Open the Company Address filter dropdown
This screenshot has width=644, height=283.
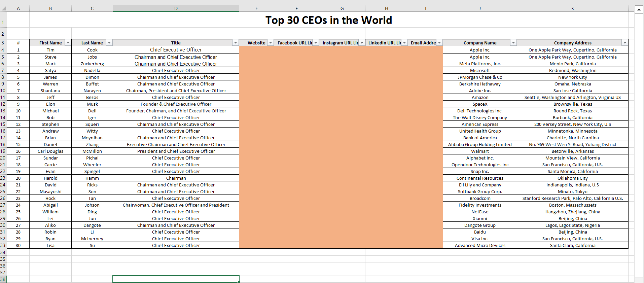click(x=625, y=43)
